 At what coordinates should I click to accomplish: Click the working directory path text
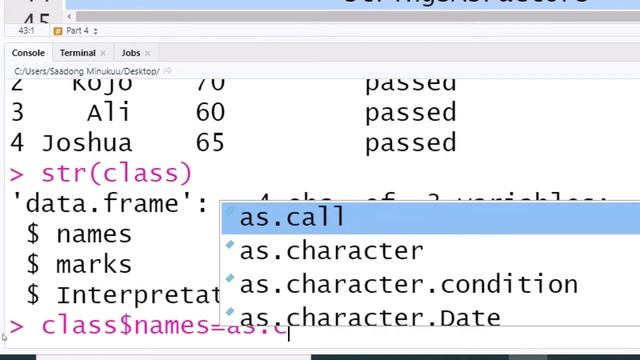[87, 71]
